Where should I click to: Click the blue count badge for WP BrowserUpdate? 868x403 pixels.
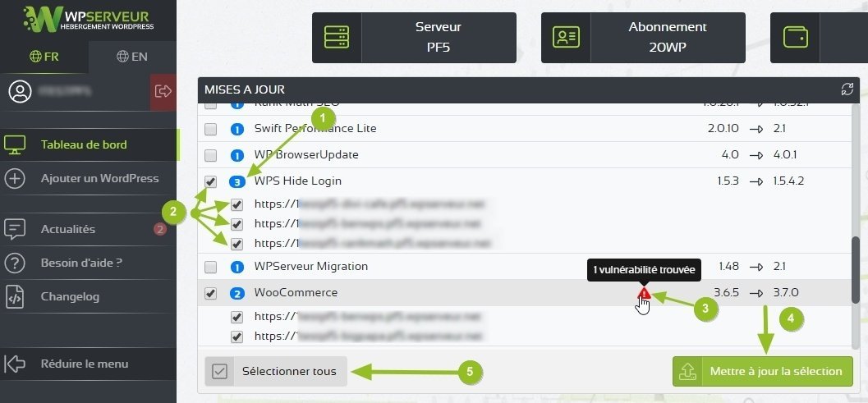click(x=237, y=155)
